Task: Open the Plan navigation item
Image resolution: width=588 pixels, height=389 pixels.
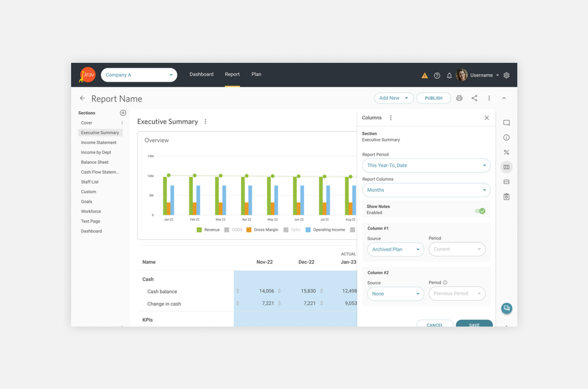Action: click(x=256, y=74)
